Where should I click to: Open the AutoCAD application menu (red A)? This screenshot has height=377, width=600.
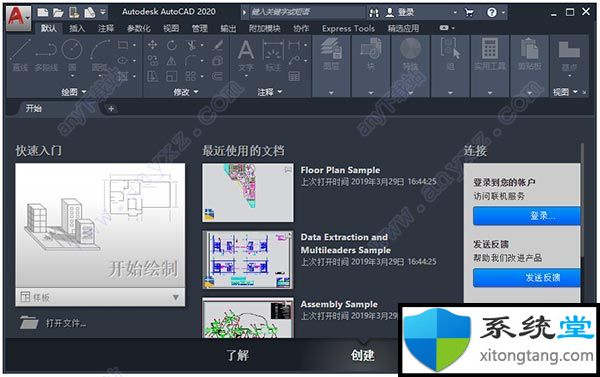tap(18, 17)
